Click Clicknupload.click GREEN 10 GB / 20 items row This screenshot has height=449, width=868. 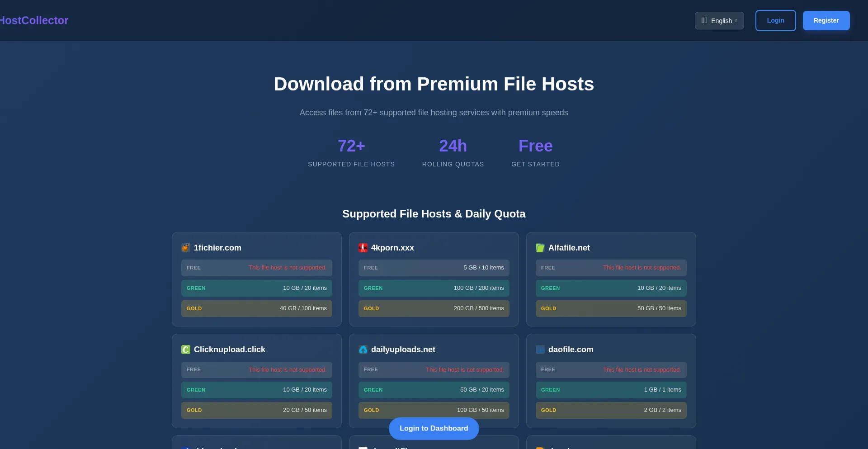[256, 390]
